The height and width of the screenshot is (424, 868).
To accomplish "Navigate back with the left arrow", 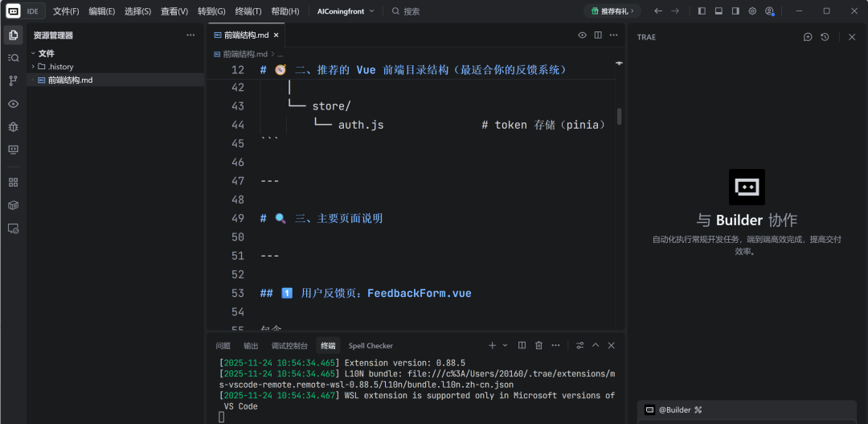I will pyautogui.click(x=657, y=11).
